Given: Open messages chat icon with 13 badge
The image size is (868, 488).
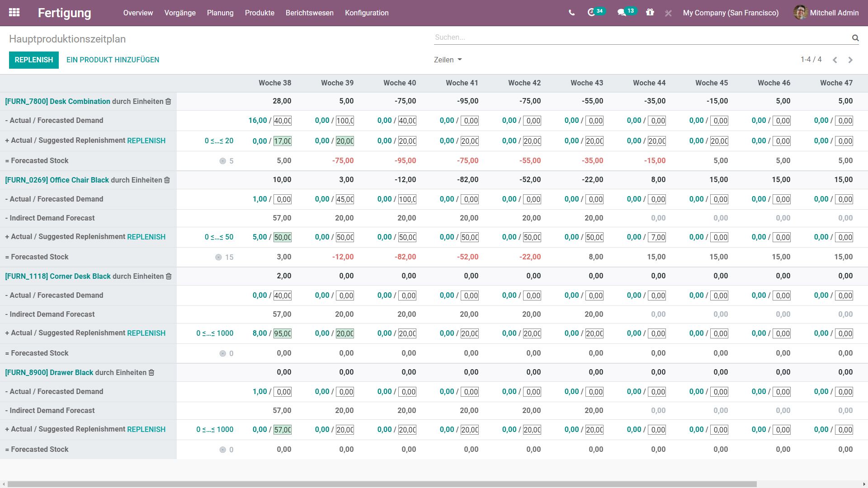Looking at the screenshot, I should (x=622, y=13).
